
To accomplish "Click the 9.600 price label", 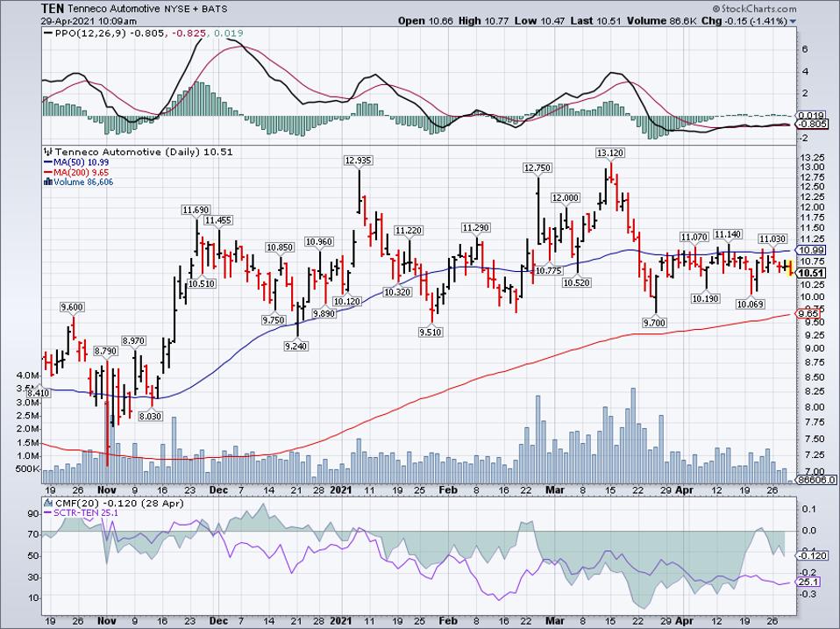I will pyautogui.click(x=72, y=307).
